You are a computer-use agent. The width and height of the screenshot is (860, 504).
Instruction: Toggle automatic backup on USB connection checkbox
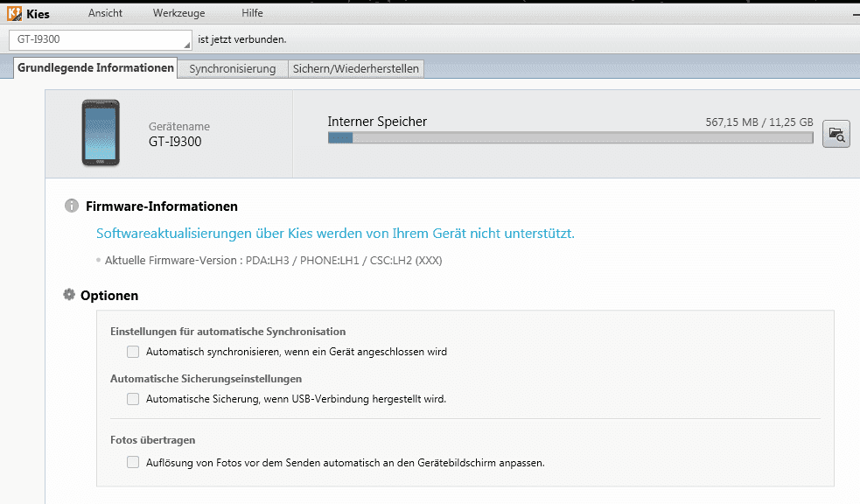pos(133,399)
